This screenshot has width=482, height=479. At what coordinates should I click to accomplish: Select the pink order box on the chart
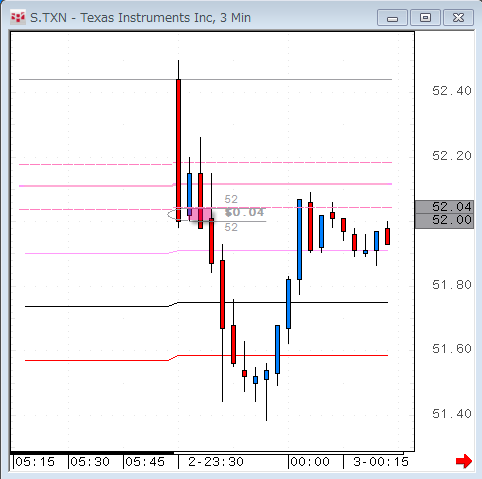point(200,214)
